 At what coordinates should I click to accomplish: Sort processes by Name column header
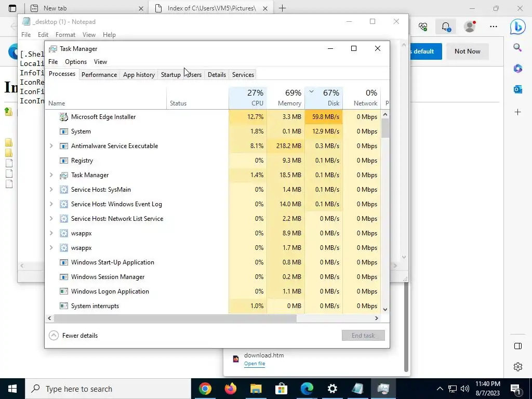tap(105, 98)
